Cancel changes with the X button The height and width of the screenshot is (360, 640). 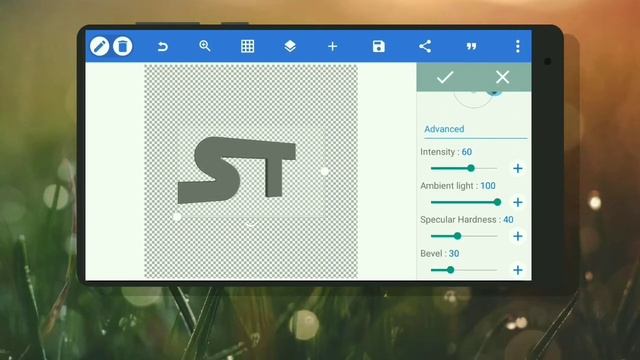[x=502, y=77]
